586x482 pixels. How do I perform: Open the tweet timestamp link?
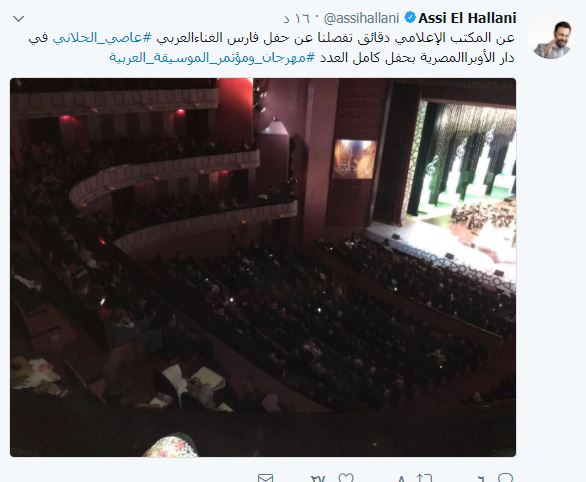tap(296, 18)
